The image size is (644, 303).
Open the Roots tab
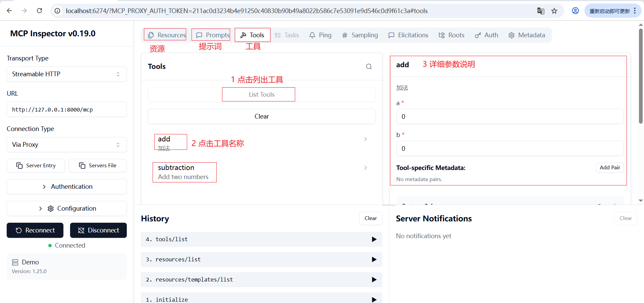point(451,35)
